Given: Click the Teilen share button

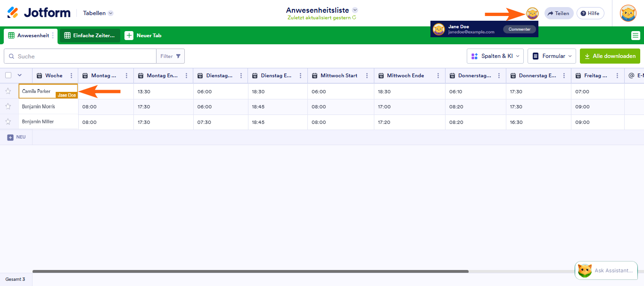Looking at the screenshot, I should pyautogui.click(x=559, y=13).
